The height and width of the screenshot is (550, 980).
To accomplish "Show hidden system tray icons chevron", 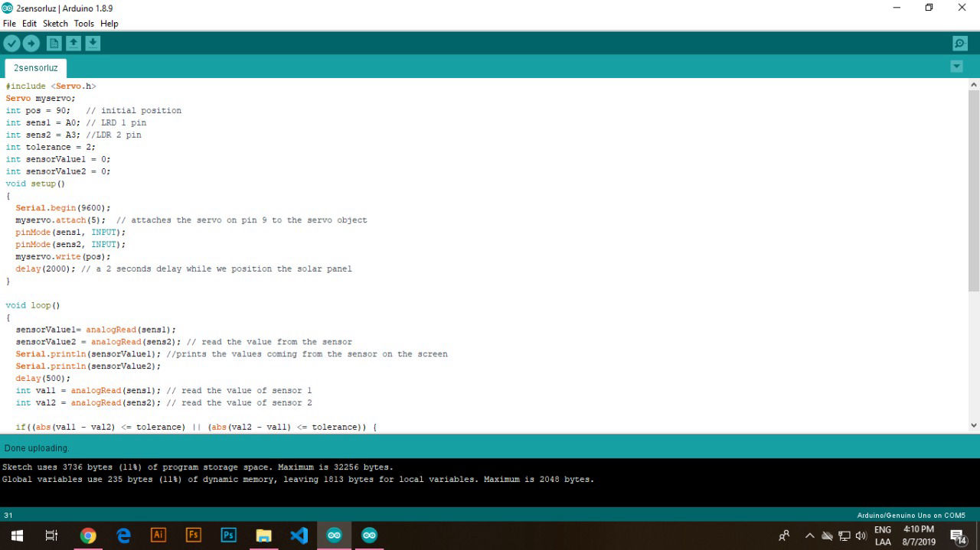I will [x=810, y=535].
